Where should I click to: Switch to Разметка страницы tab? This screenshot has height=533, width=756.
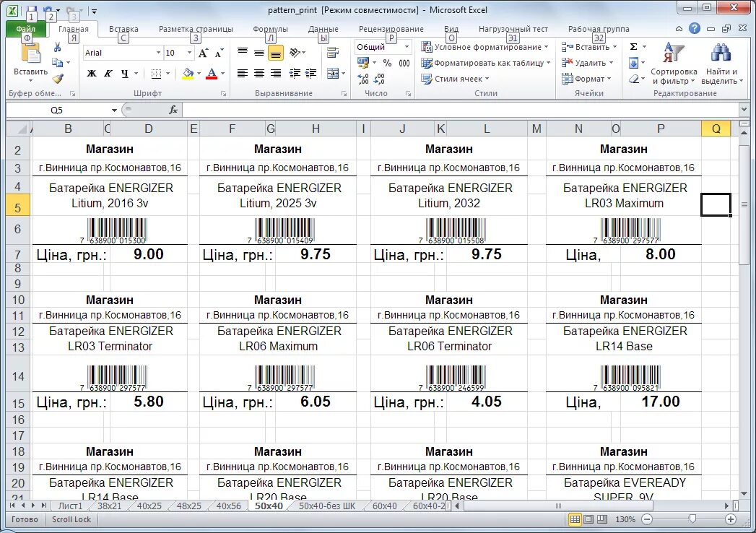point(196,29)
